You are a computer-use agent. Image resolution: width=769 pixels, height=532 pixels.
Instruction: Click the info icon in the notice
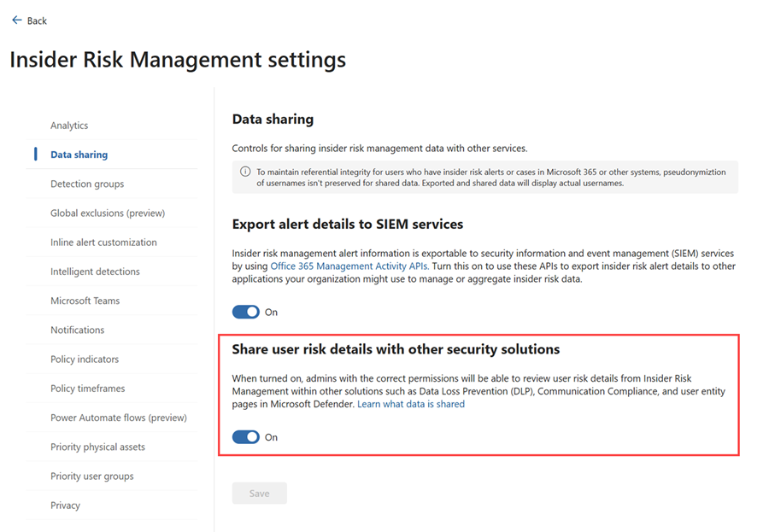pos(245,172)
